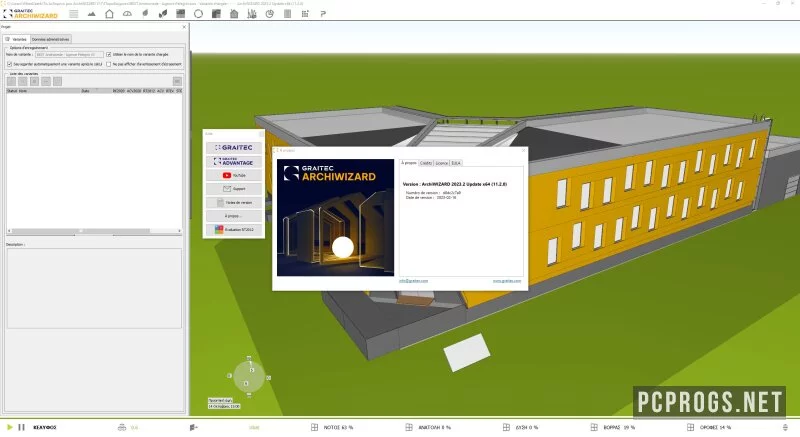Open the settings grid toolbar icon
The image size is (800, 437).
[x=305, y=14]
